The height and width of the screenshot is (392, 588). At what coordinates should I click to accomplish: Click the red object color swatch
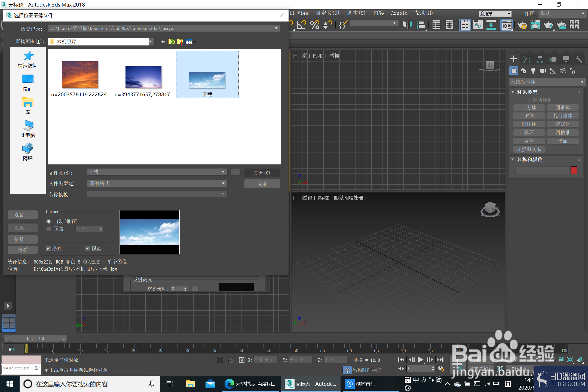pos(574,170)
